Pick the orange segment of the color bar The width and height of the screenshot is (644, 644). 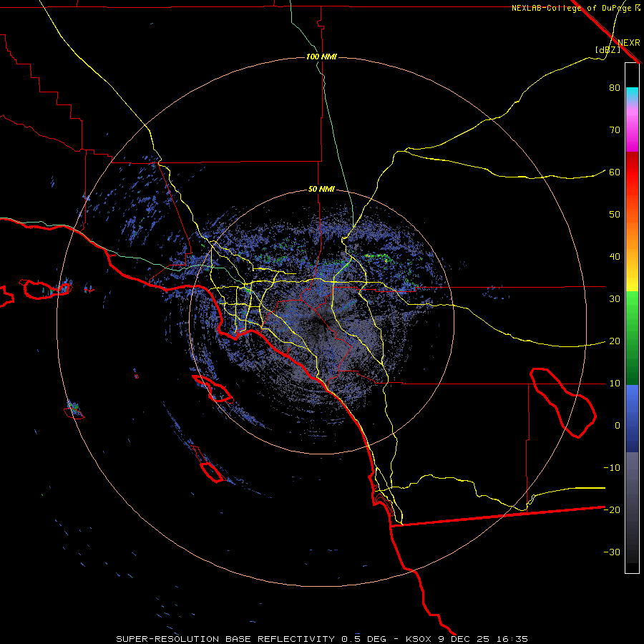point(632,234)
